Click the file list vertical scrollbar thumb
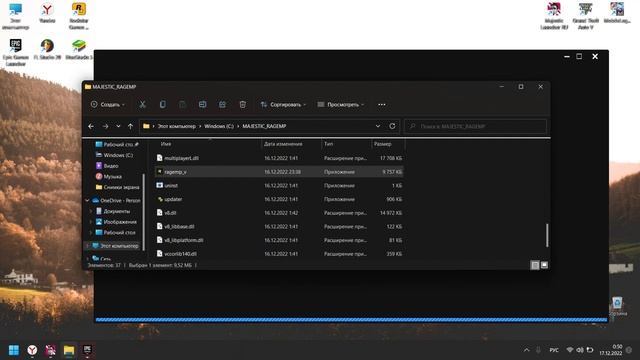Screen dimensions: 640x360 point(547,235)
